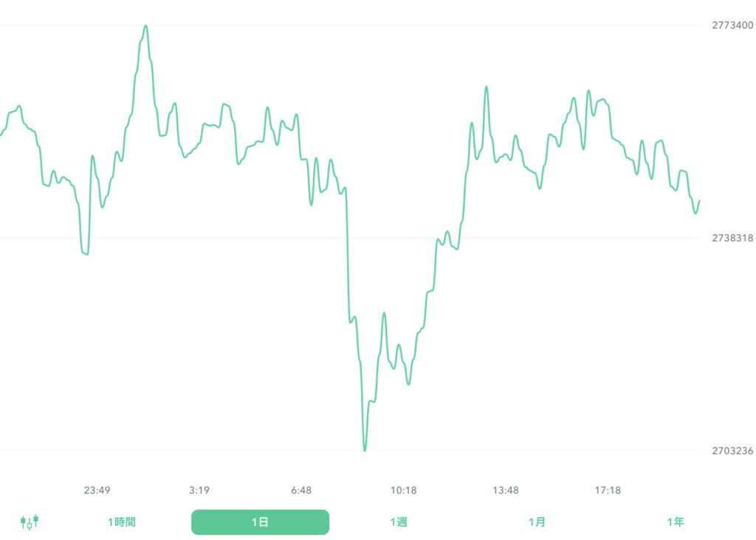The width and height of the screenshot is (756, 540).
Task: Click the gridline at the 2738318 level
Action: point(369,236)
